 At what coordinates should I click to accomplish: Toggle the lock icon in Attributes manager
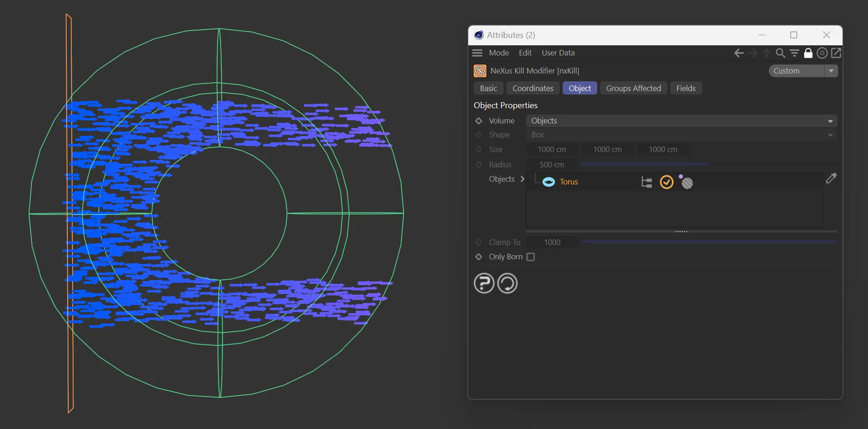pos(808,53)
